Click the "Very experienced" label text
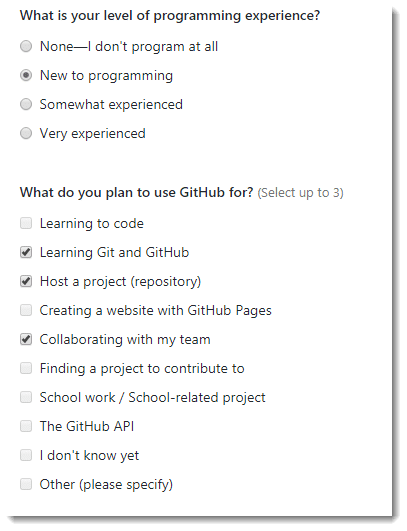Screen dimensions: 407x531 click(92, 134)
